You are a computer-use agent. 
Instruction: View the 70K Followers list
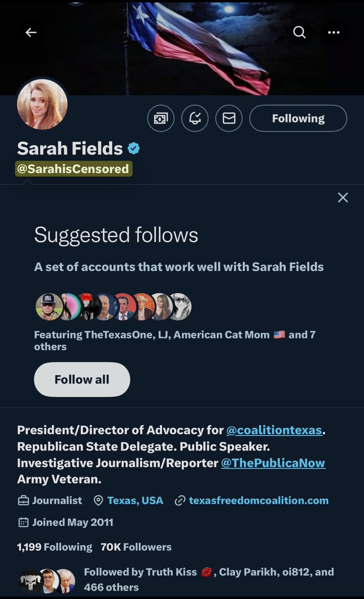(x=136, y=547)
